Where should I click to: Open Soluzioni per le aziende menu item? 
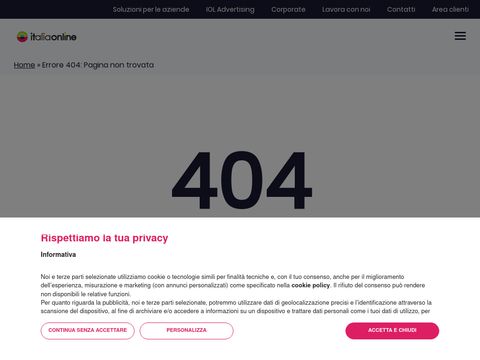coord(151,9)
